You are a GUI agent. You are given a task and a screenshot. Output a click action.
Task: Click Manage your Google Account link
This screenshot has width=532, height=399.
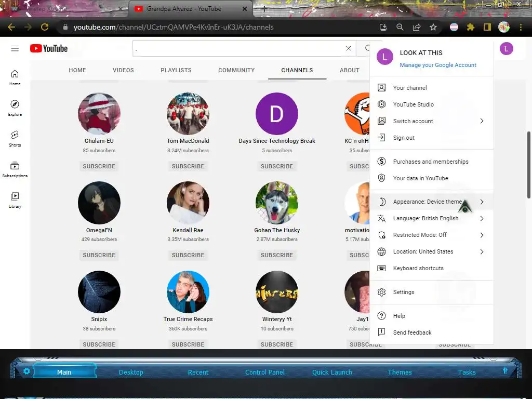click(x=438, y=65)
